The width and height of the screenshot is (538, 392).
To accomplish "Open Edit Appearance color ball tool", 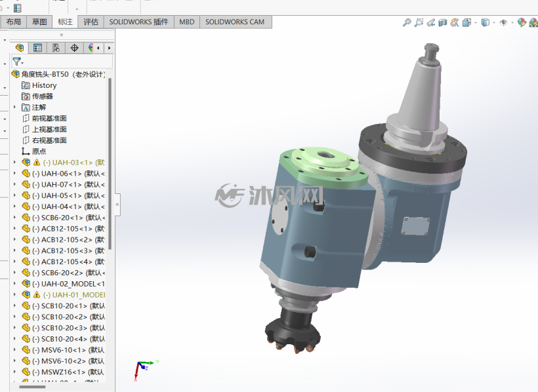I will 522,23.
